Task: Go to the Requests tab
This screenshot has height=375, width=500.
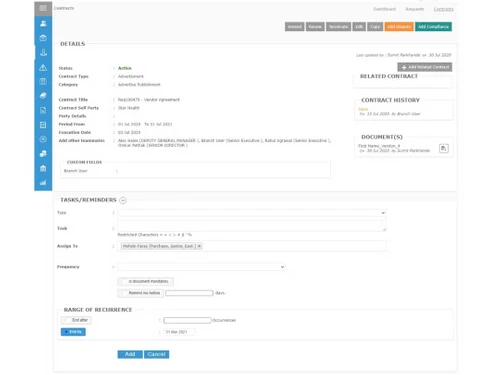Action: (x=415, y=9)
